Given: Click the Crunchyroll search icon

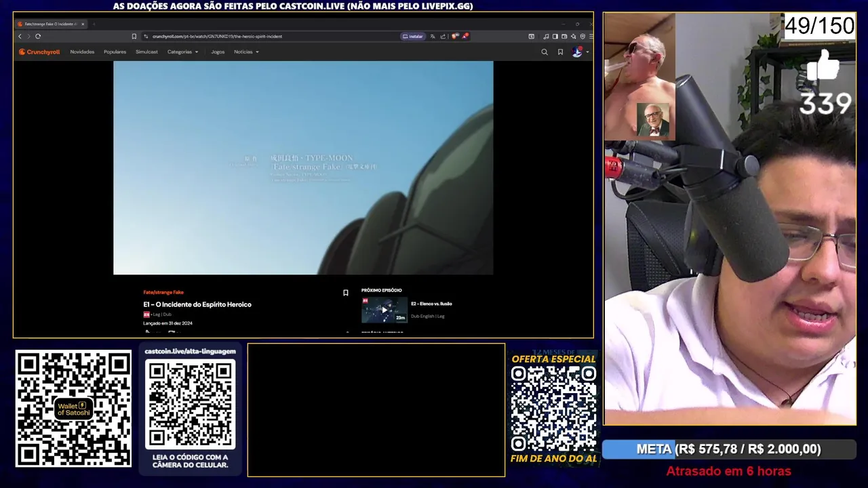Looking at the screenshot, I should [x=544, y=52].
